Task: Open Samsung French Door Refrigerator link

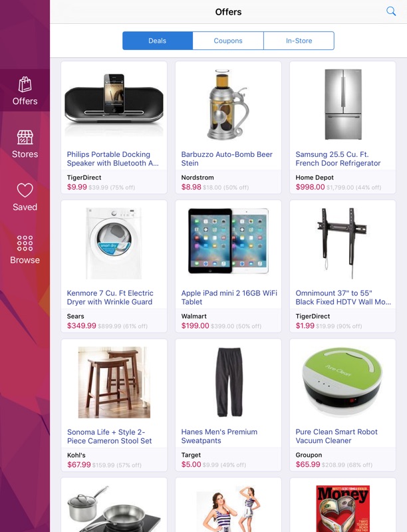Action: click(x=338, y=159)
